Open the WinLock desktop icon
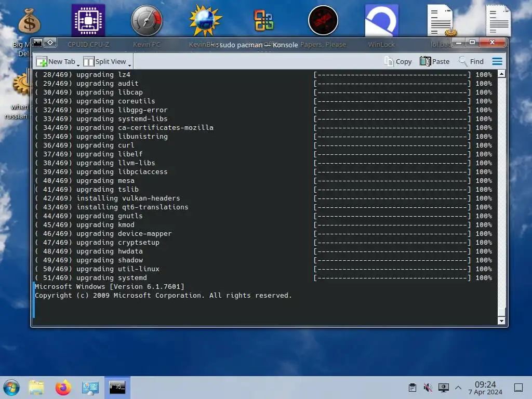This screenshot has width=532, height=399. 381,20
